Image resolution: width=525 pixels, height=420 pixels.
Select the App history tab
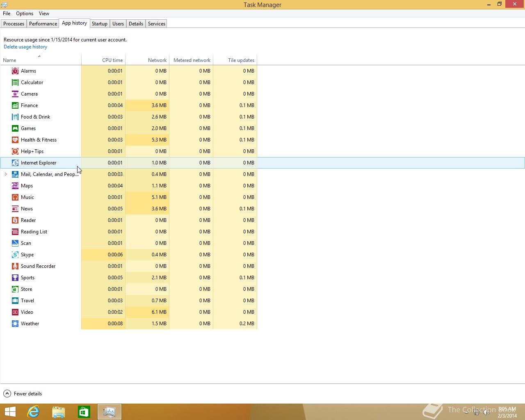point(74,23)
